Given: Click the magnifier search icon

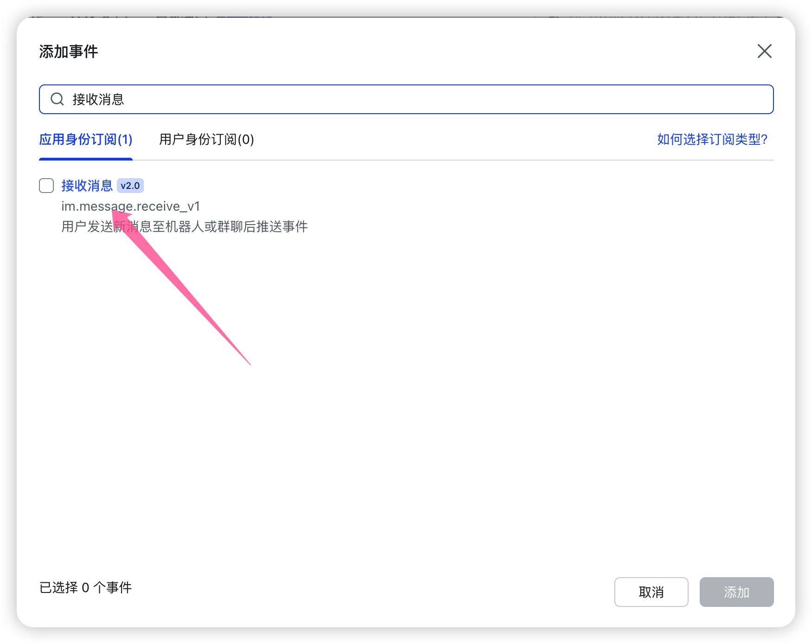Looking at the screenshot, I should click(x=57, y=99).
